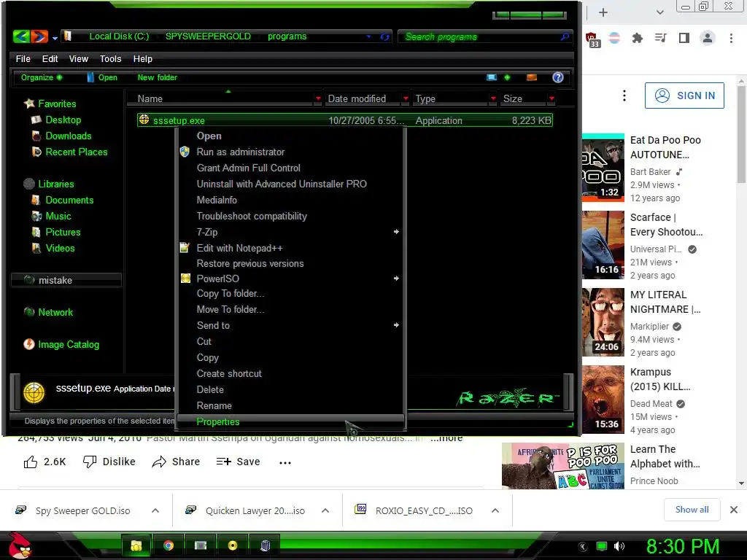Open Recent Places in navigation pane

coord(76,152)
